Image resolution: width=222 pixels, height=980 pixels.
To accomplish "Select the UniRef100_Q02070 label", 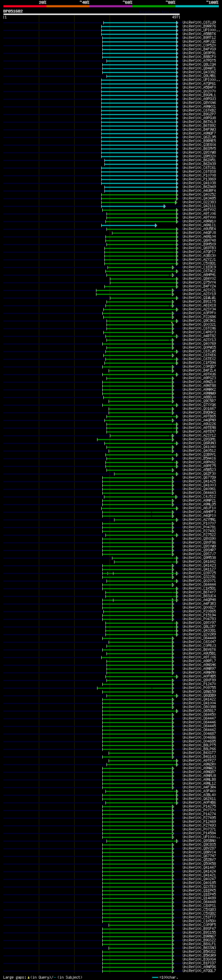I will coord(199,91).
